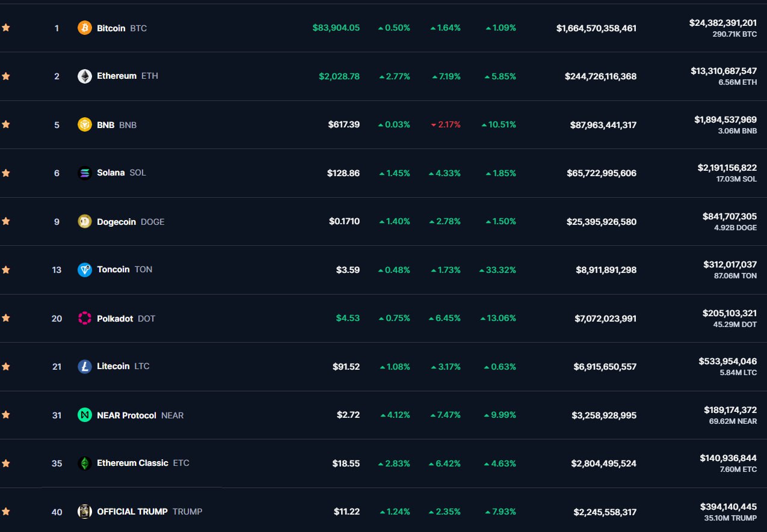Toggle the watchlist star for Bitcoin
Screen dimensions: 767x532
click(6, 27)
